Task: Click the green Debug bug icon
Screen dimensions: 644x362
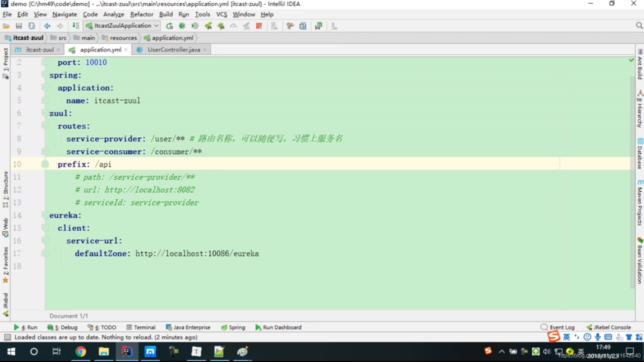Action: point(182,26)
